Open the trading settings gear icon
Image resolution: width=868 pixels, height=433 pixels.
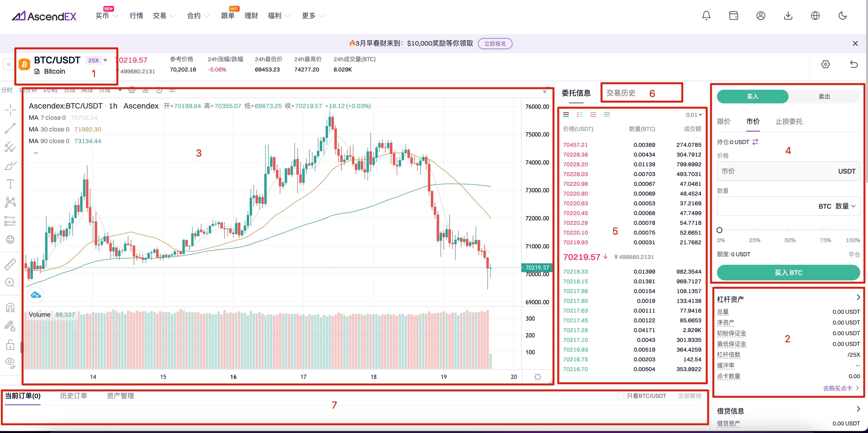pos(825,64)
